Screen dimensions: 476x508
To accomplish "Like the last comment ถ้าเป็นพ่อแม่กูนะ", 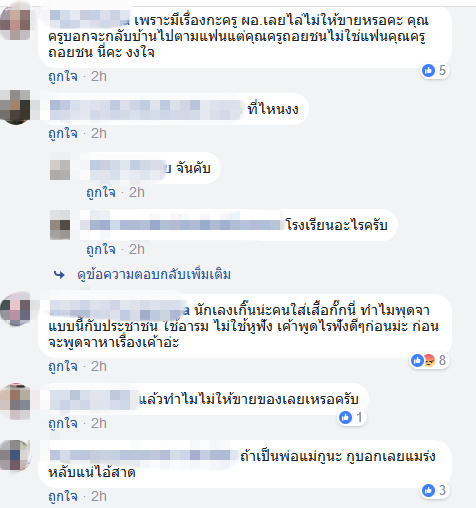I will click(63, 497).
